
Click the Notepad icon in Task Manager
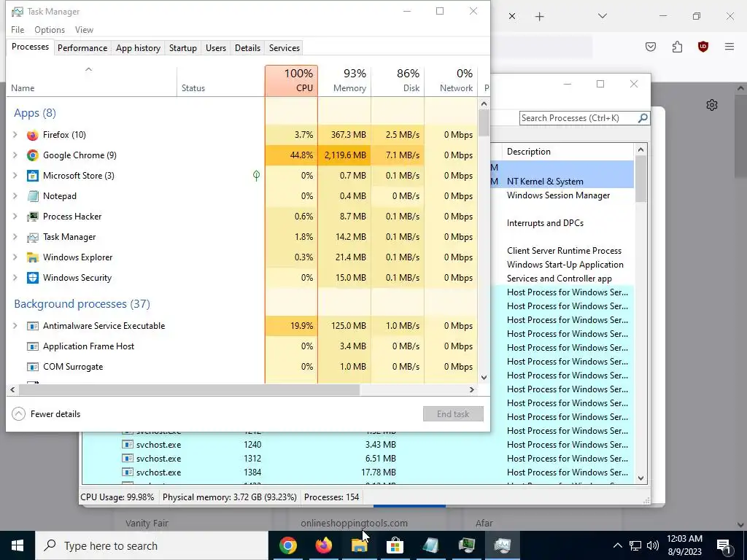[x=32, y=196]
